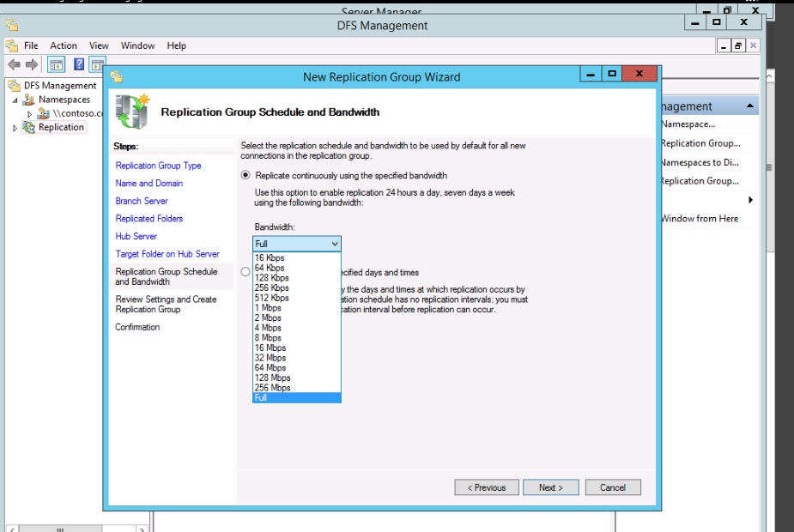Go to the Hub Server step link
Viewport: 794px width, 532px height.
[x=136, y=236]
